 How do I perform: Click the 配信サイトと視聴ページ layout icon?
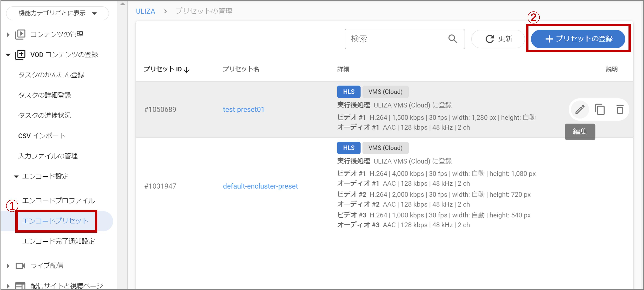tap(20, 286)
